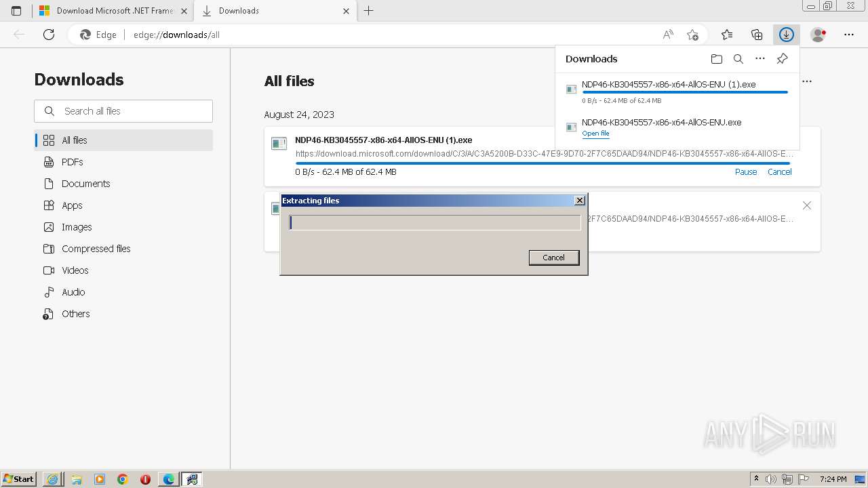Filter downloads by Images

tap(123, 227)
